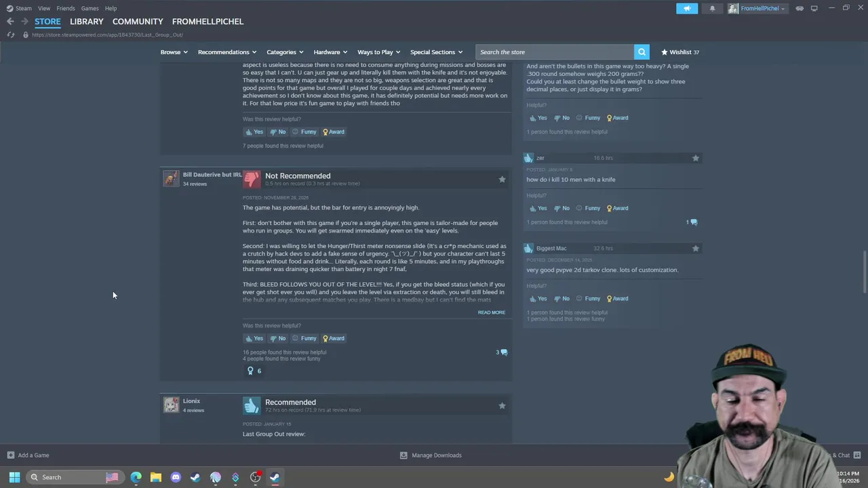Open the FromHellPichel account dropdown
The height and width of the screenshot is (488, 868).
757,8
